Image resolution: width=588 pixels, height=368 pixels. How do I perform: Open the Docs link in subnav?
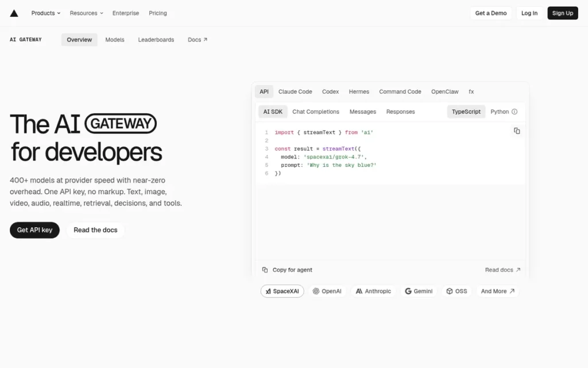tap(198, 40)
